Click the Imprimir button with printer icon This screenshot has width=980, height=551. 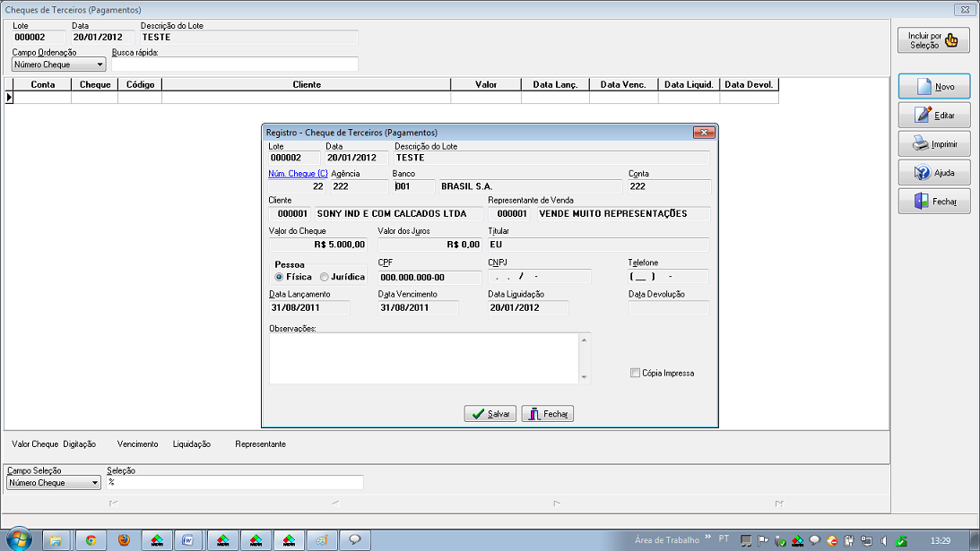point(933,143)
